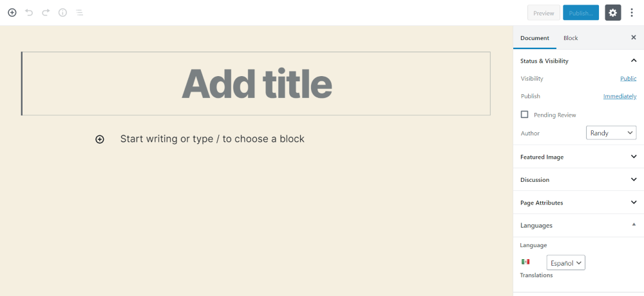Click the Add block icon in top toolbar
The image size is (644, 296).
click(12, 12)
